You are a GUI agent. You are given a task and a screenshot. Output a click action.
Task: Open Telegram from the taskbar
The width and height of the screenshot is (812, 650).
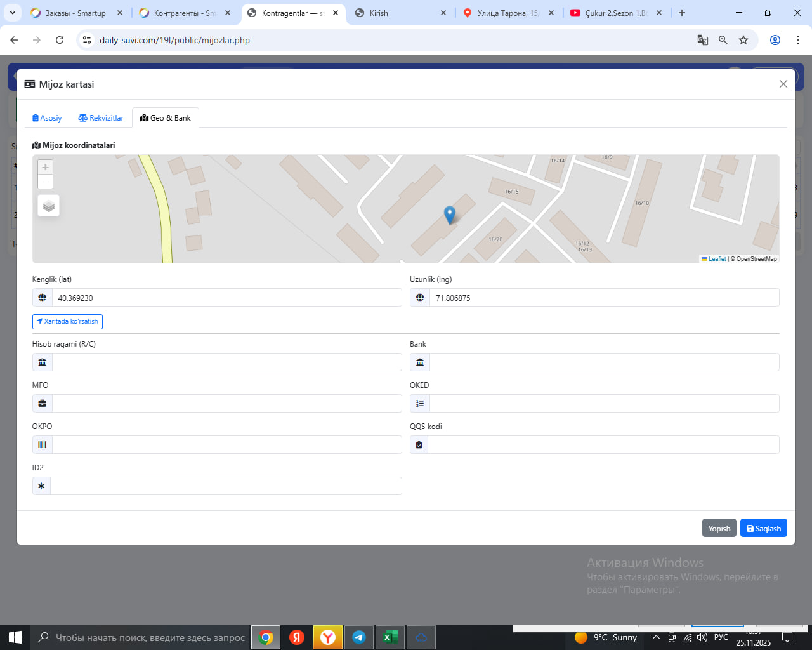coord(359,637)
